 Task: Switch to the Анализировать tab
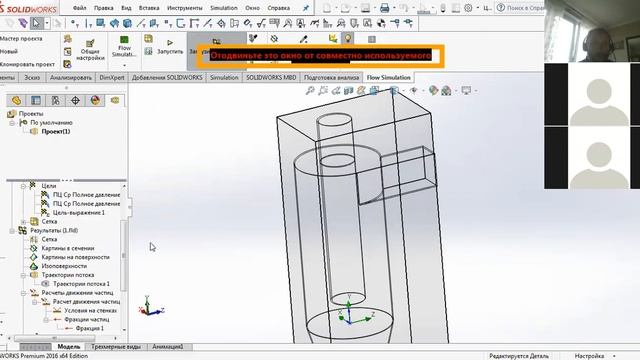click(71, 78)
